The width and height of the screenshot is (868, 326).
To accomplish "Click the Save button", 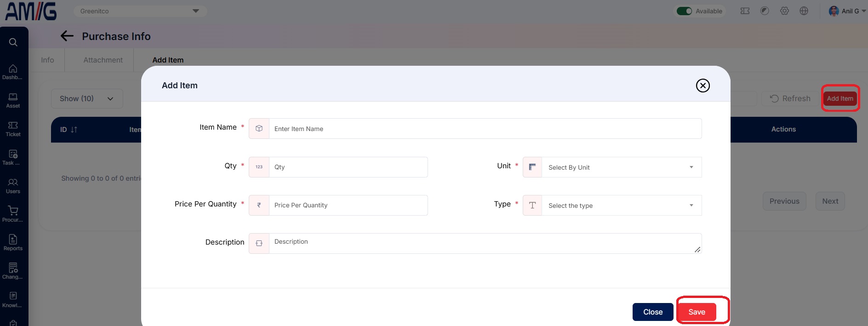I will pyautogui.click(x=697, y=312).
